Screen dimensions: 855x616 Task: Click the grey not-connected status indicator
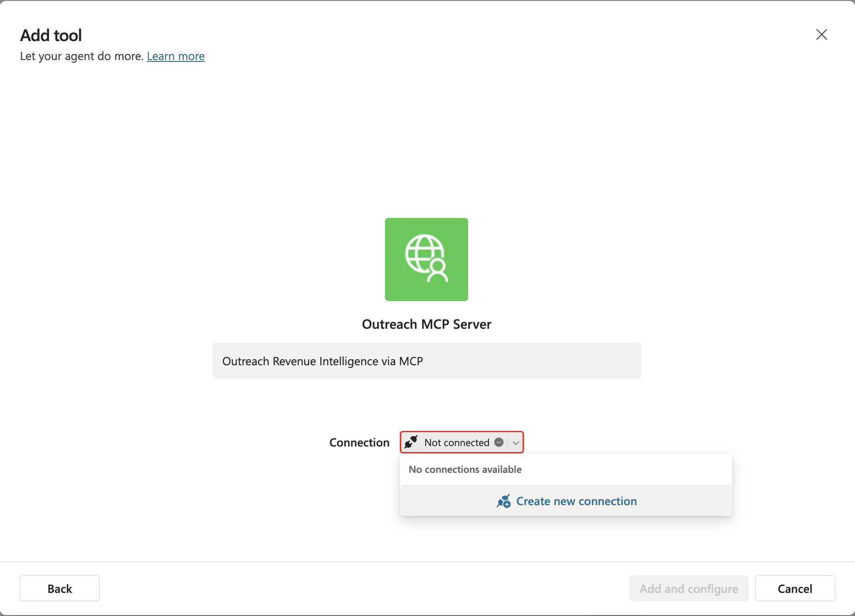pyautogui.click(x=499, y=442)
